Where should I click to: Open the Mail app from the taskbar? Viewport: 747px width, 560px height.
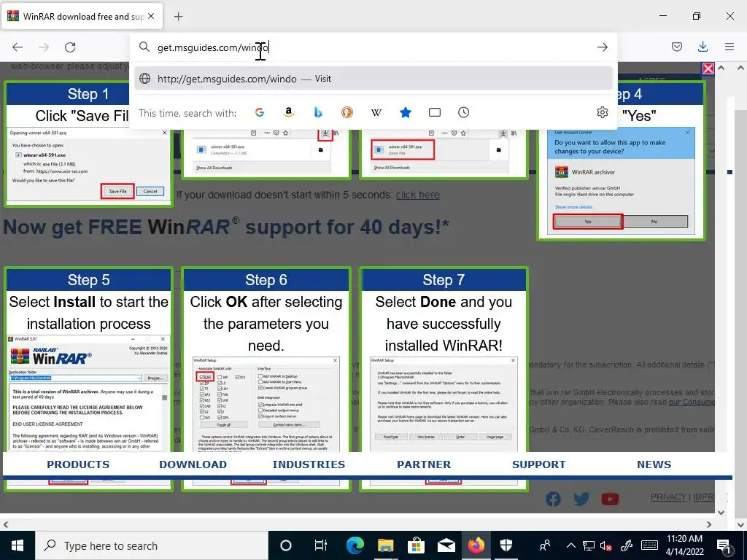click(x=446, y=545)
